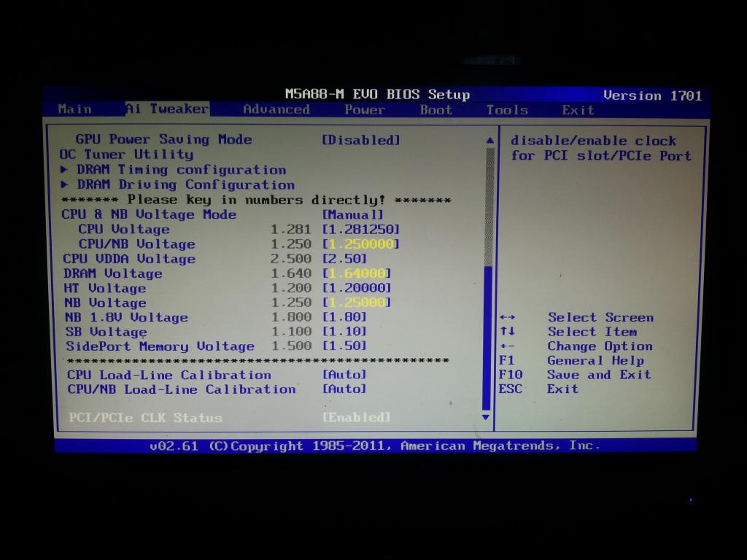The image size is (747, 560).
Task: Edit CPU/NB Voltage field 1.250000
Action: [x=360, y=244]
